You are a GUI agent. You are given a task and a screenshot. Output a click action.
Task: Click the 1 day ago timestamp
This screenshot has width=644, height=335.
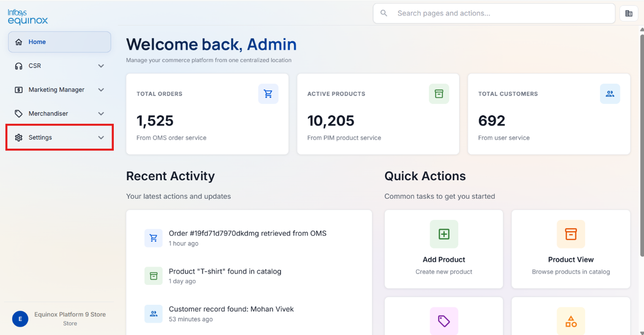click(182, 281)
